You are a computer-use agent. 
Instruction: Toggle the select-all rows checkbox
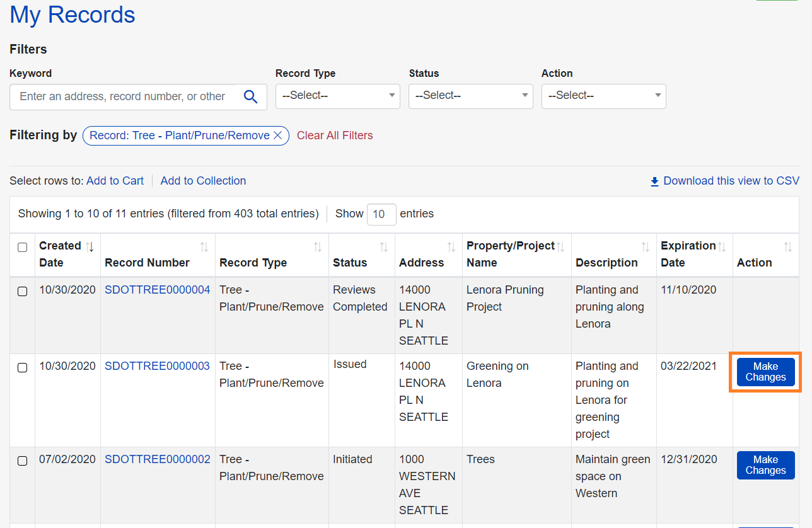tap(23, 247)
